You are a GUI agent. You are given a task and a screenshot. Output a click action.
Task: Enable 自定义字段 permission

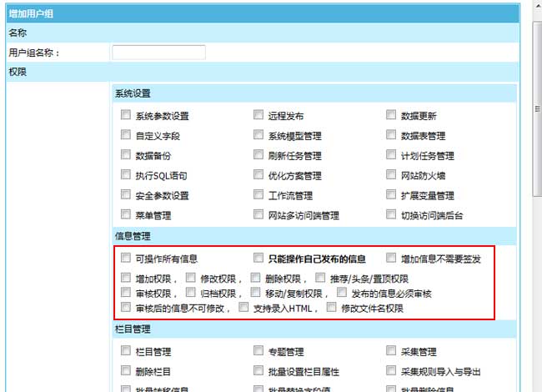(x=126, y=135)
